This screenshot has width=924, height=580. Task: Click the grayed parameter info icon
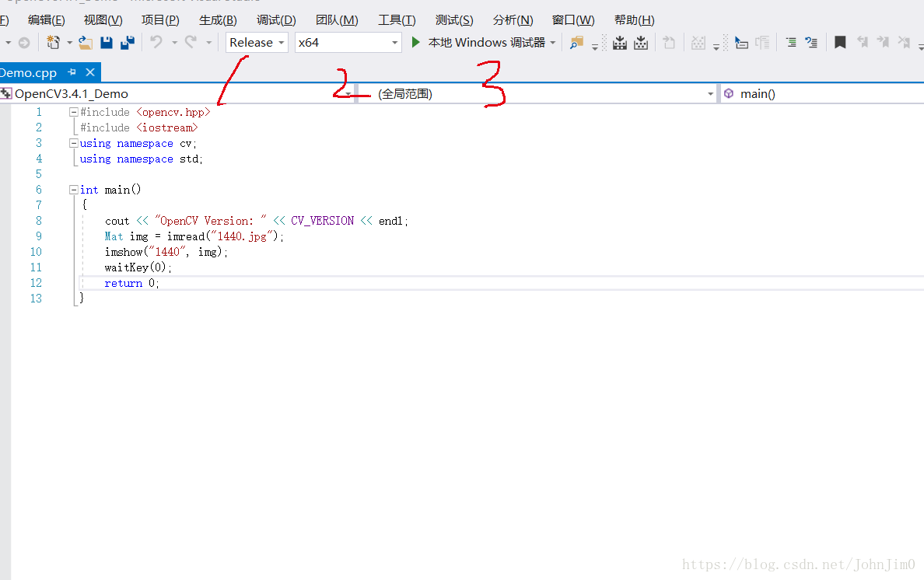pos(762,43)
